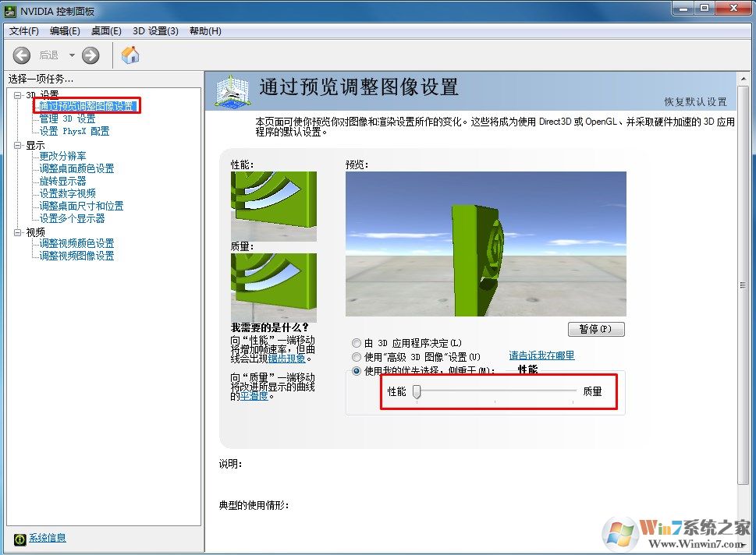
Task: Click the 系统信息 icon at bottom left
Action: 20,539
